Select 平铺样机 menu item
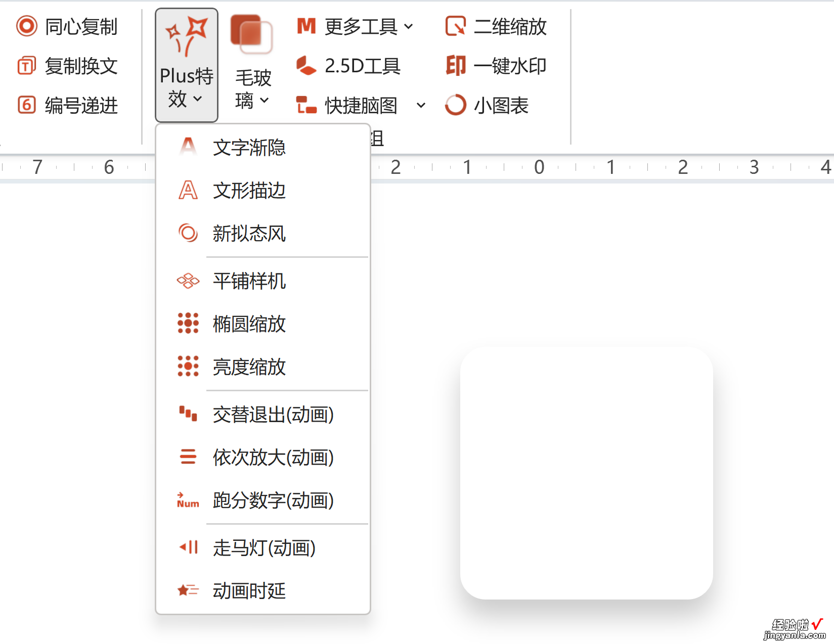834x644 pixels. click(x=263, y=281)
